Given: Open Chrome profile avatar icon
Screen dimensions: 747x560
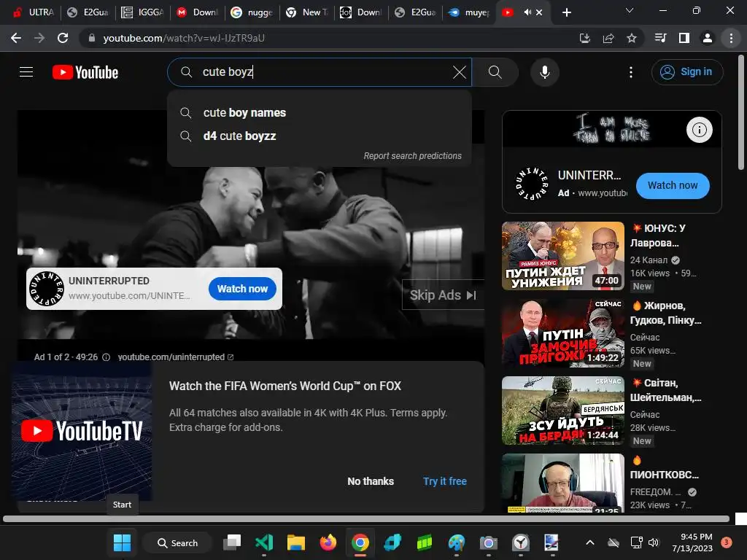Looking at the screenshot, I should coord(708,38).
